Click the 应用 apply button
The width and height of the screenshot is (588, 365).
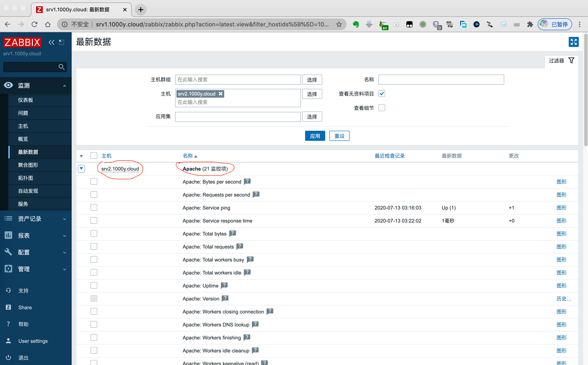(x=315, y=136)
